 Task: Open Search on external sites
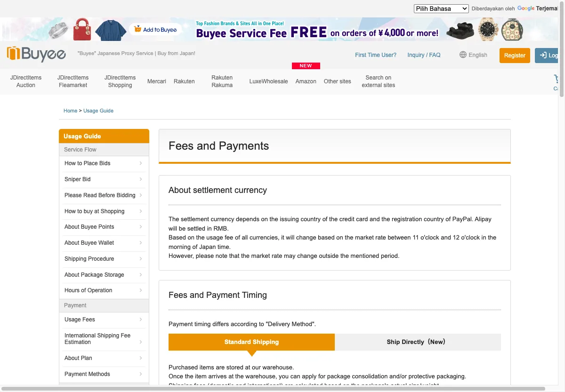coord(379,81)
